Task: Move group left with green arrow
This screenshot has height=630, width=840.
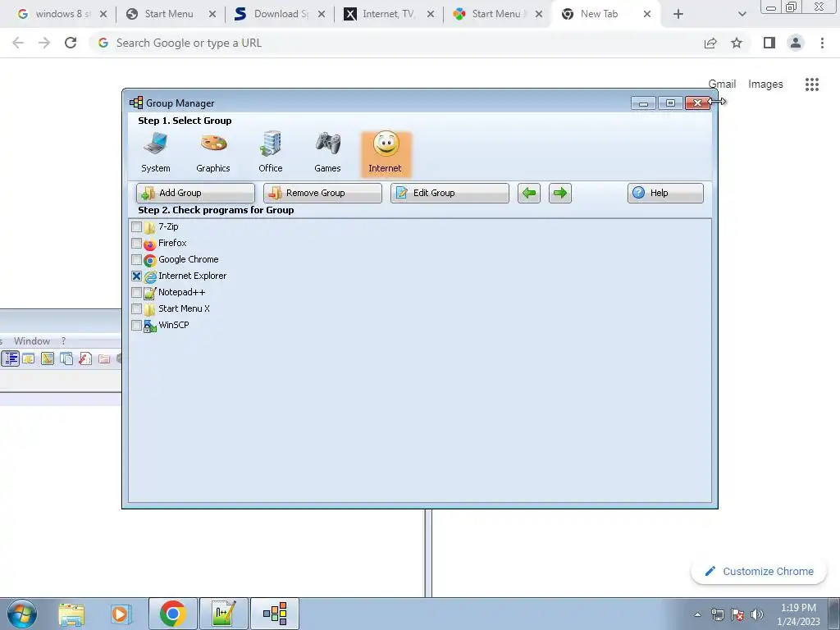Action: click(x=529, y=193)
